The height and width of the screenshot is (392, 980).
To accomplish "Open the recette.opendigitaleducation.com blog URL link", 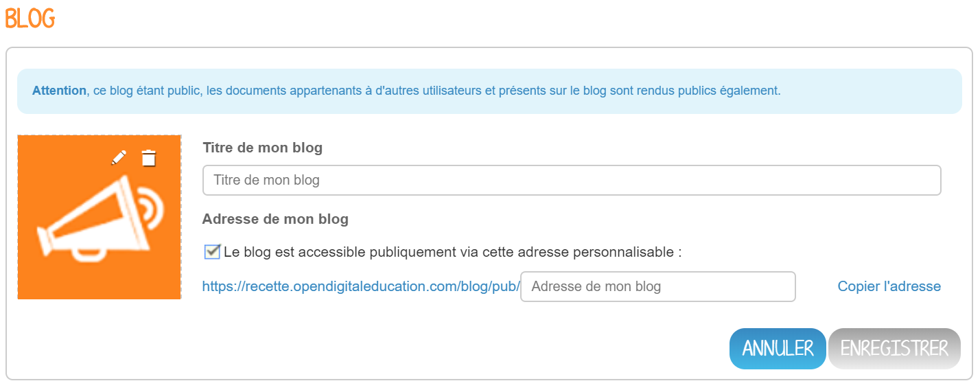I will 361,287.
